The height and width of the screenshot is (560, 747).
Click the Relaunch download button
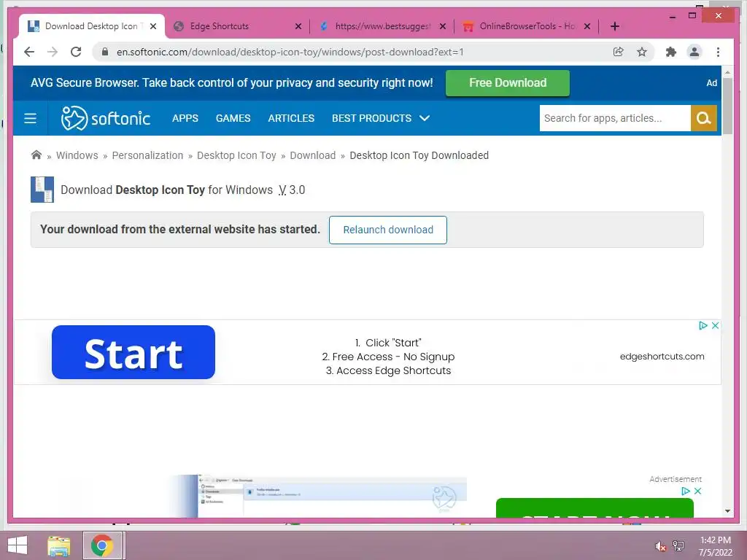click(388, 230)
